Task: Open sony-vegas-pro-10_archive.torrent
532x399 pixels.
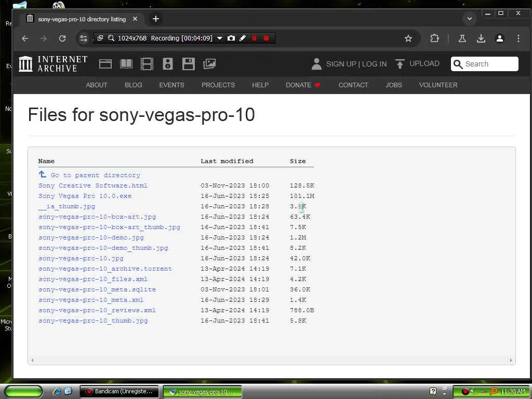Action: [x=105, y=269]
